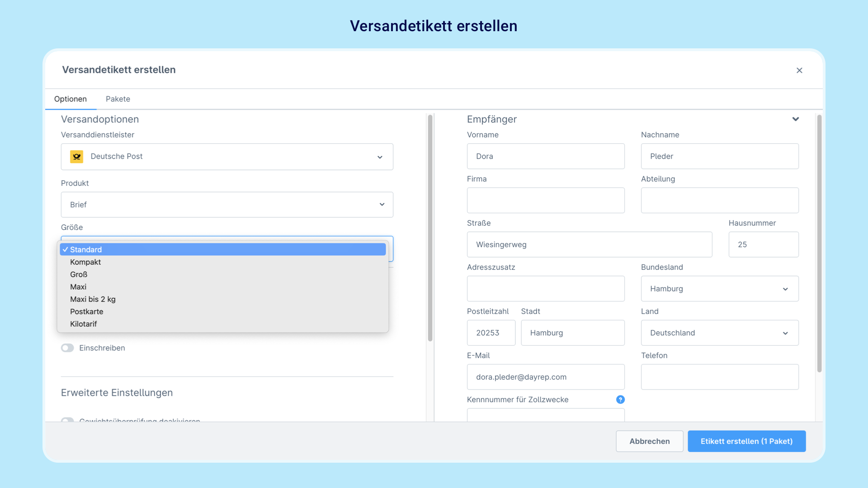Click the Deutsche Post logo icon
Viewport: 868px width, 488px height.
pyautogui.click(x=76, y=156)
